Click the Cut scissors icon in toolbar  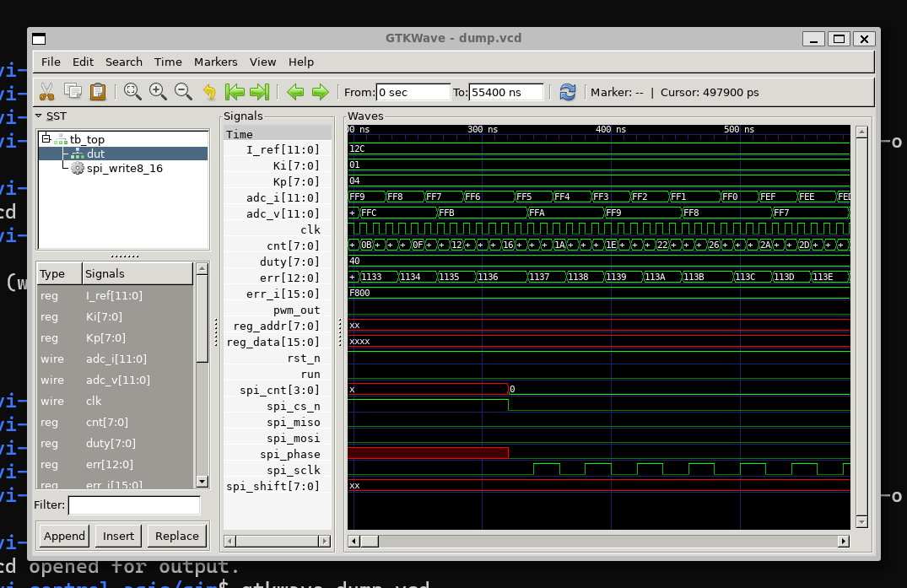click(47, 92)
